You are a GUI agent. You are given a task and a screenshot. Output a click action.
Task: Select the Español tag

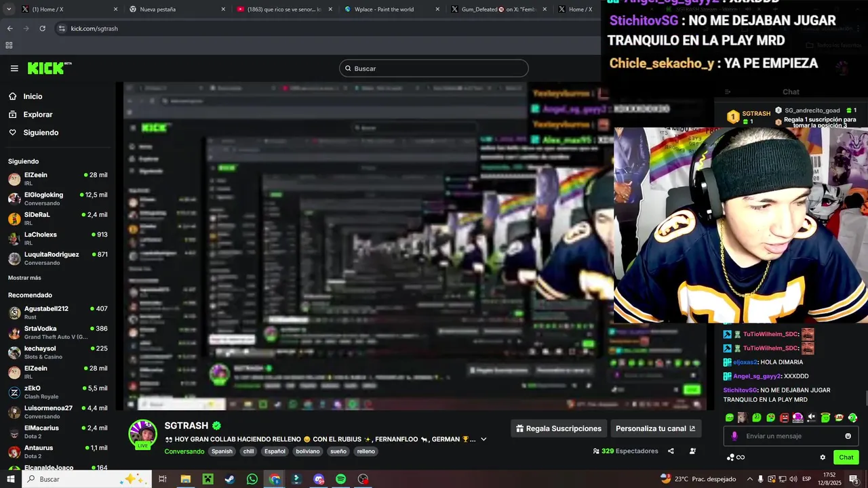coord(275,451)
